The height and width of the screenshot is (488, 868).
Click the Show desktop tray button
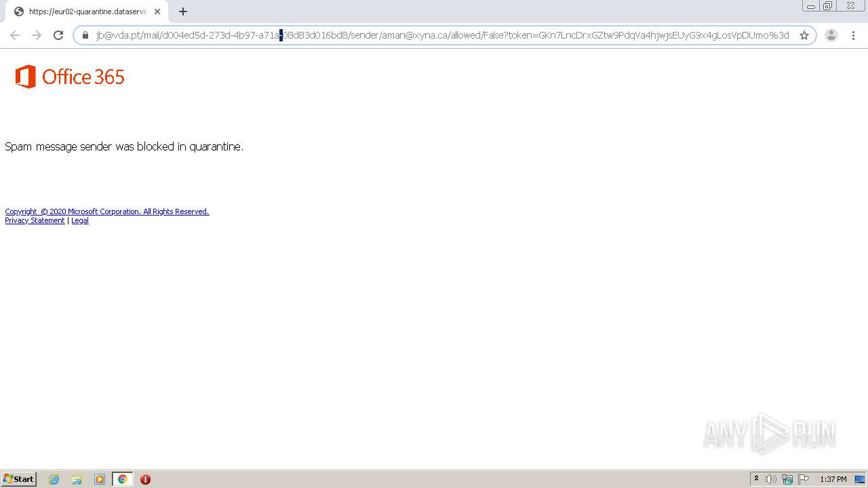pos(860,479)
